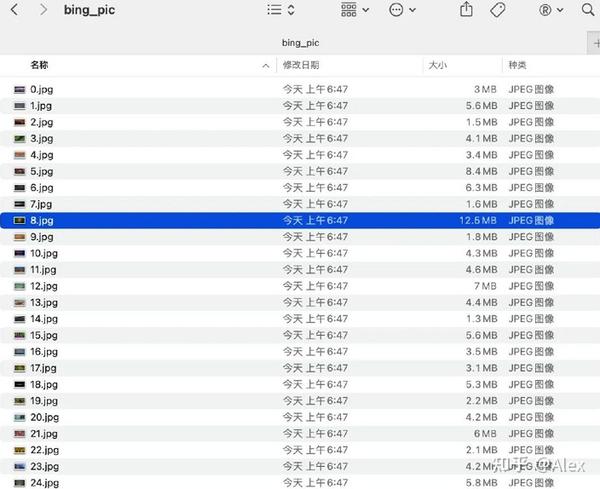Image resolution: width=600 pixels, height=489 pixels.
Task: Click the 12.jpg file thumbnail
Action: 20,286
